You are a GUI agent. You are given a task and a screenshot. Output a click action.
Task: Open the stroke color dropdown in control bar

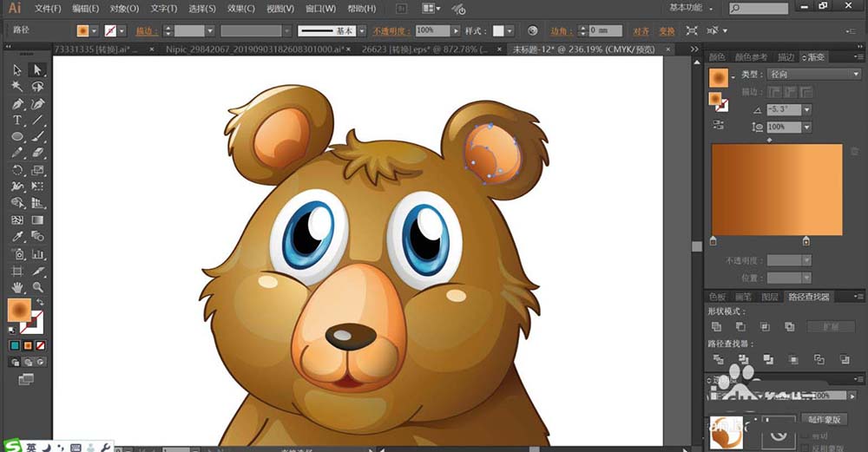pyautogui.click(x=122, y=31)
